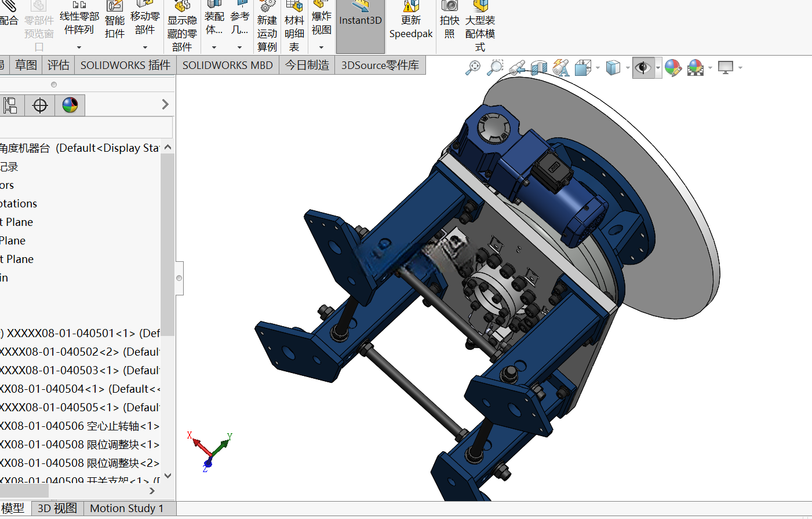Expand the View Orientation dropdown arrow
The image size is (812, 519).
pyautogui.click(x=598, y=68)
